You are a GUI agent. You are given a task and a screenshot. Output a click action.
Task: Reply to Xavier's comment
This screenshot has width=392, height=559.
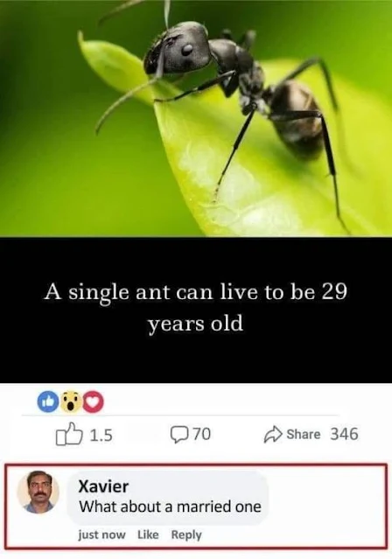point(186,535)
